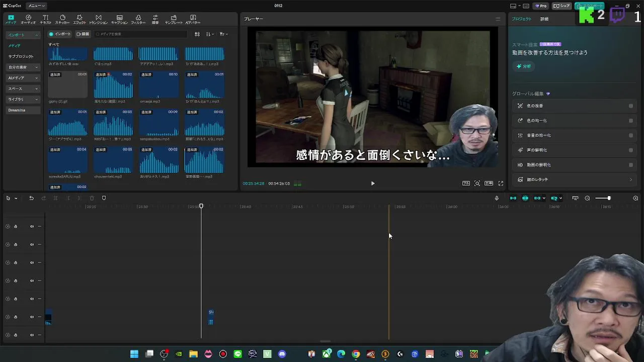Adjust the timeline zoom slider
Screen dimensions: 644x362
click(603, 198)
